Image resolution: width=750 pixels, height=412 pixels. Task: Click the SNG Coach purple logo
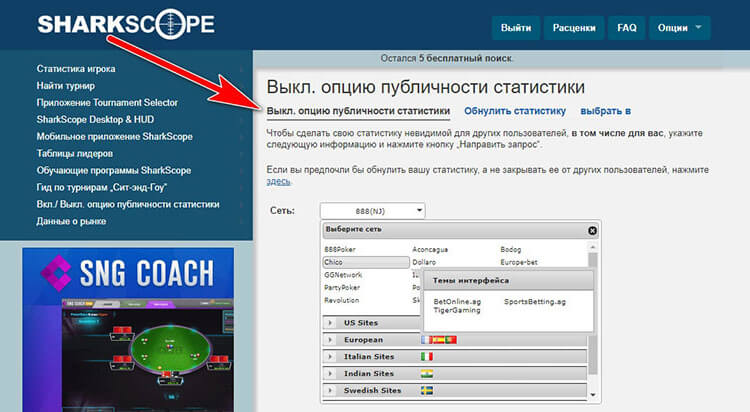click(56, 273)
